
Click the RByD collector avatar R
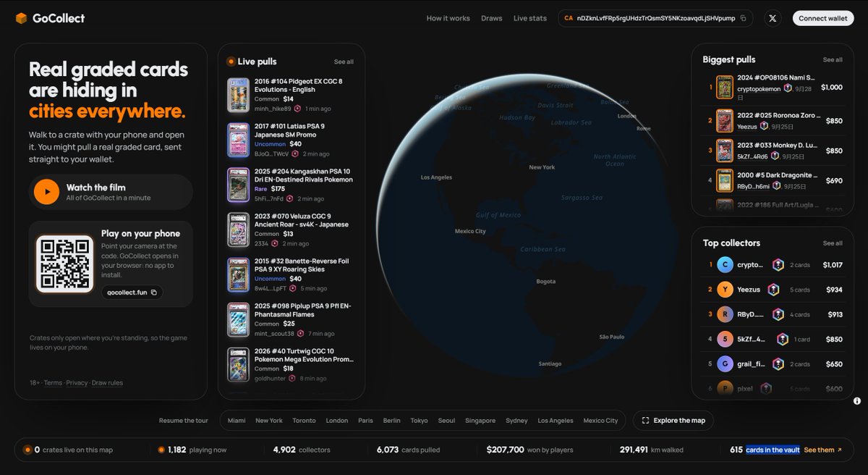(x=725, y=314)
